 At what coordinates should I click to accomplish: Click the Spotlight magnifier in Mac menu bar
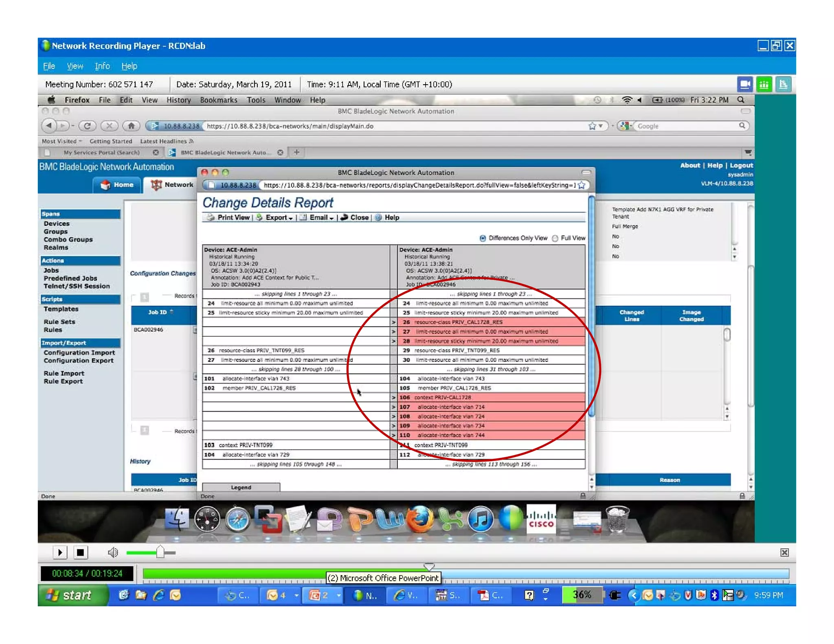[x=741, y=100]
